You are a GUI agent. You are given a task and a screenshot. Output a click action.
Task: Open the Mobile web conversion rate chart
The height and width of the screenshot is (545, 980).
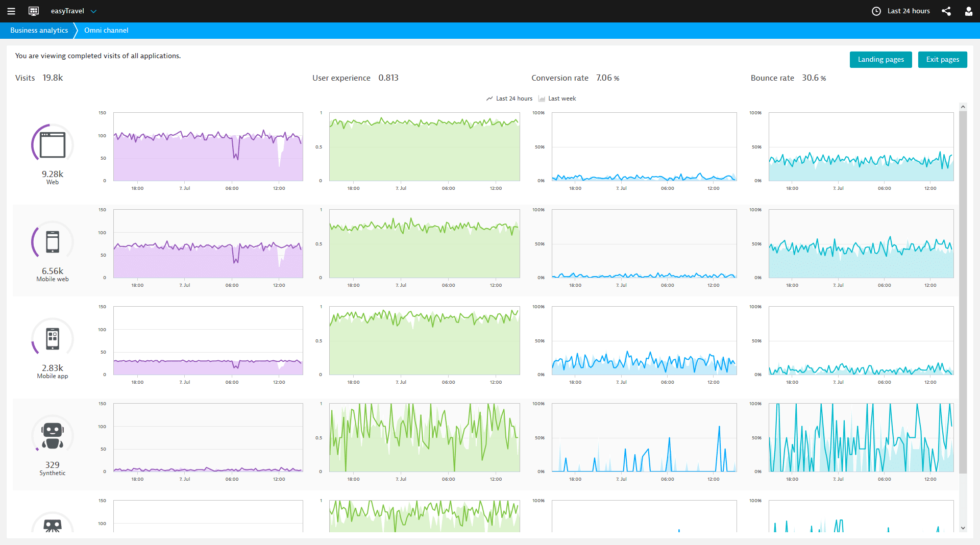click(644, 244)
